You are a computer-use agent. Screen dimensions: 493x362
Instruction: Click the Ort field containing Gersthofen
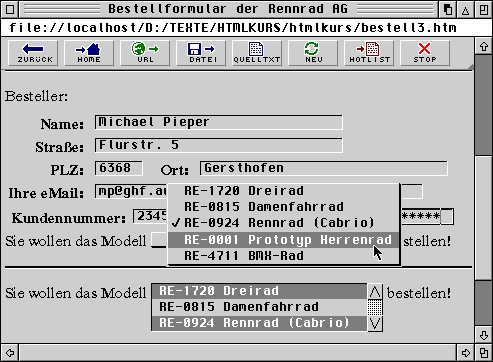coord(324,168)
